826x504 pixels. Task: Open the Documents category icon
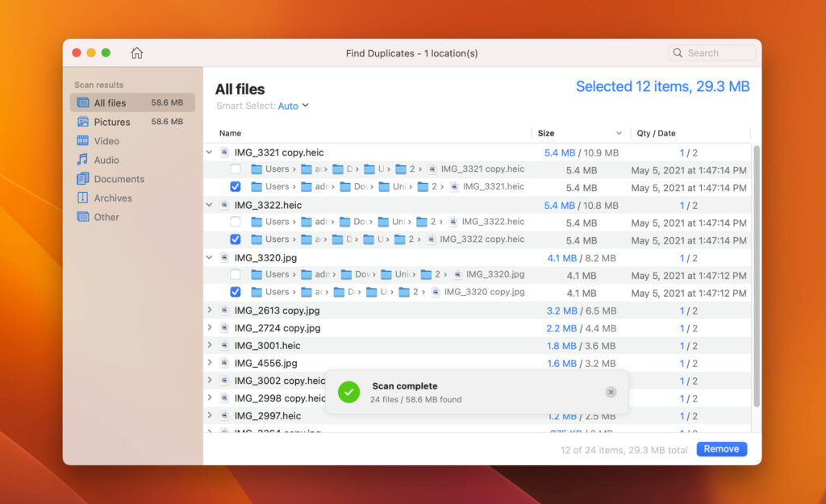click(x=82, y=178)
